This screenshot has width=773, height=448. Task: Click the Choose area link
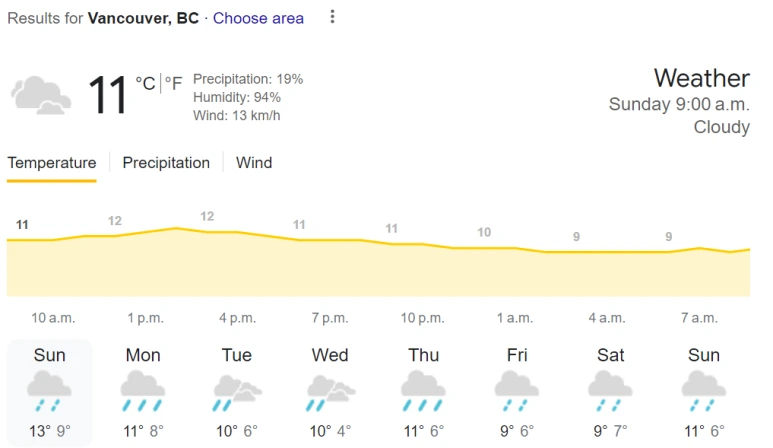(258, 18)
